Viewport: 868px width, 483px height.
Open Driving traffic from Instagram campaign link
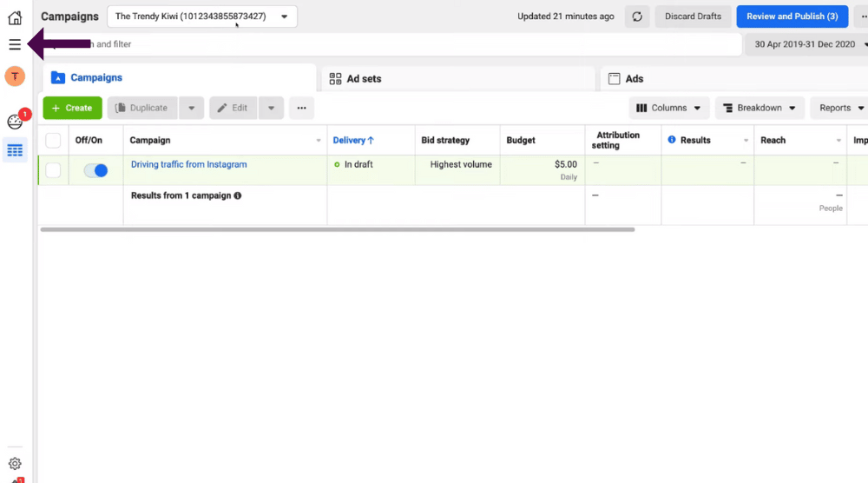tap(188, 164)
